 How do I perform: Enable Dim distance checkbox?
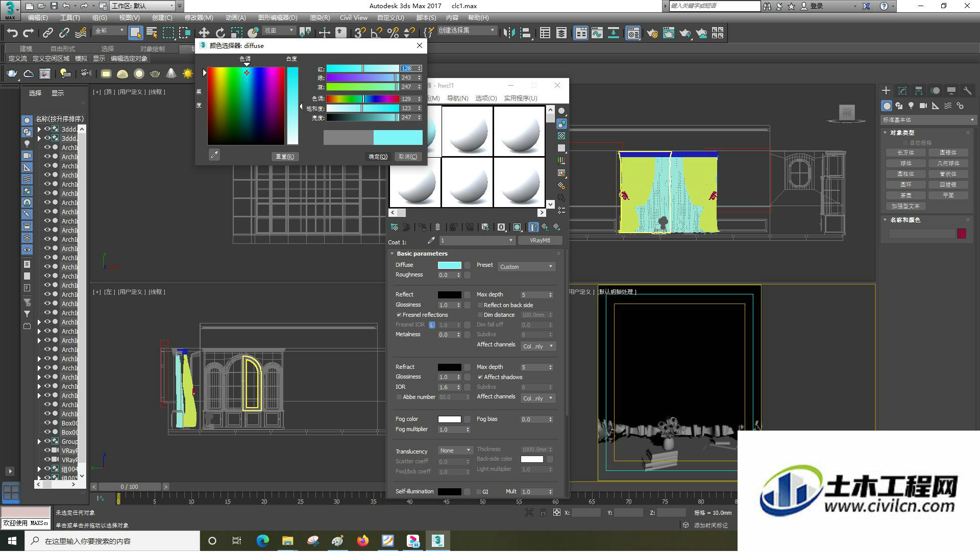click(480, 315)
